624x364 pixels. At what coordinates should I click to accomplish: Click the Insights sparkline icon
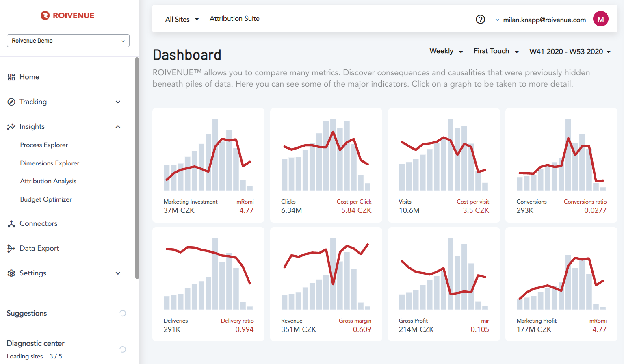tap(11, 127)
